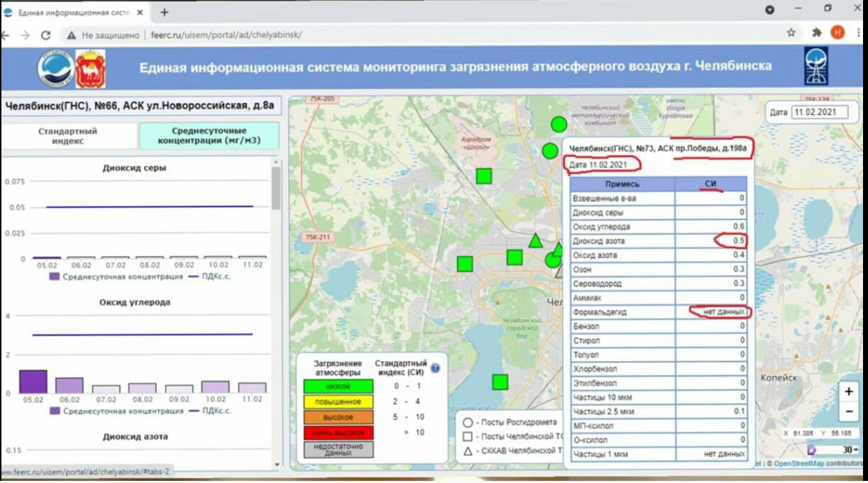
Task: Click the green 'низкое' legend swatch
Action: pos(339,387)
